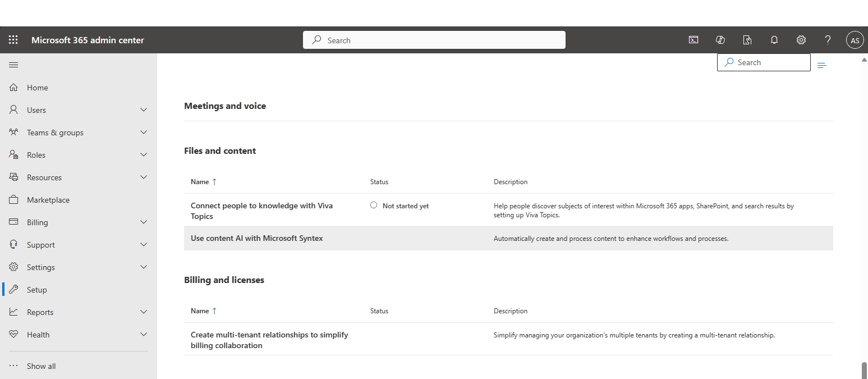Viewport: 868px width, 379px height.
Task: Click the mobile app icon in header
Action: [x=747, y=40]
